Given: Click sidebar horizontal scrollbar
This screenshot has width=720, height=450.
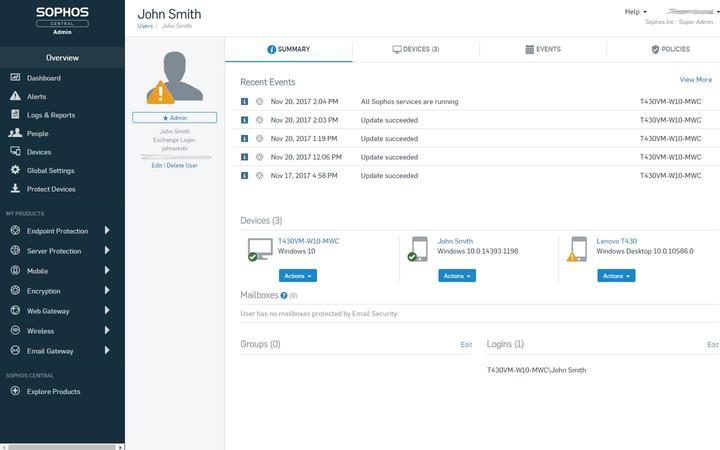Looking at the screenshot, I should click(x=62, y=447).
